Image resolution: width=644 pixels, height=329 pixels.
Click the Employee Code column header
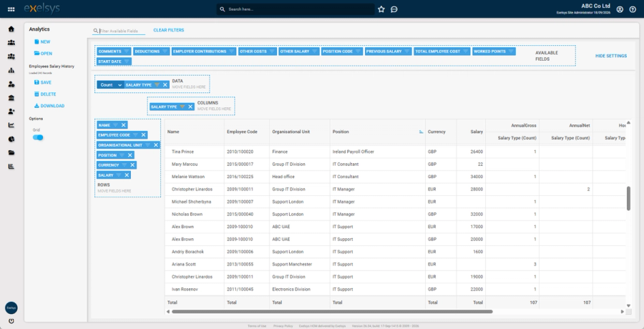point(242,132)
